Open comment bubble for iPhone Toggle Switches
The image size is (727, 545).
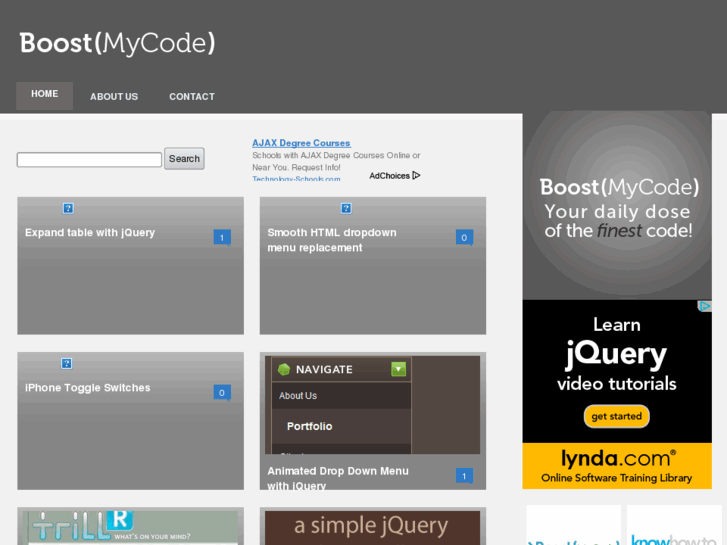tap(222, 393)
